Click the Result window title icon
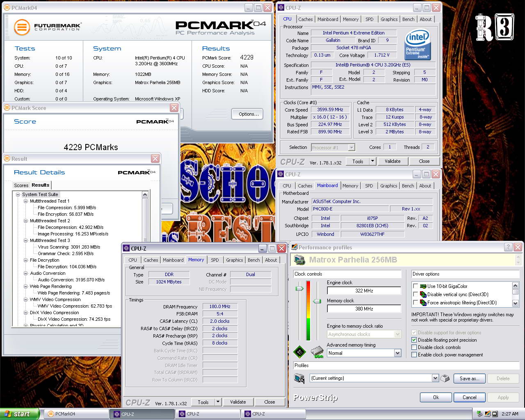 (7, 159)
